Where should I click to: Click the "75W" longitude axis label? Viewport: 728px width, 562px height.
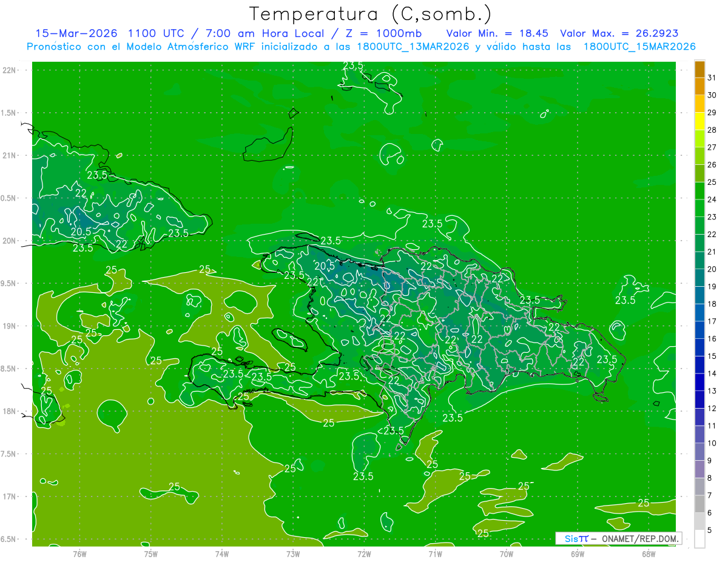pyautogui.click(x=150, y=554)
